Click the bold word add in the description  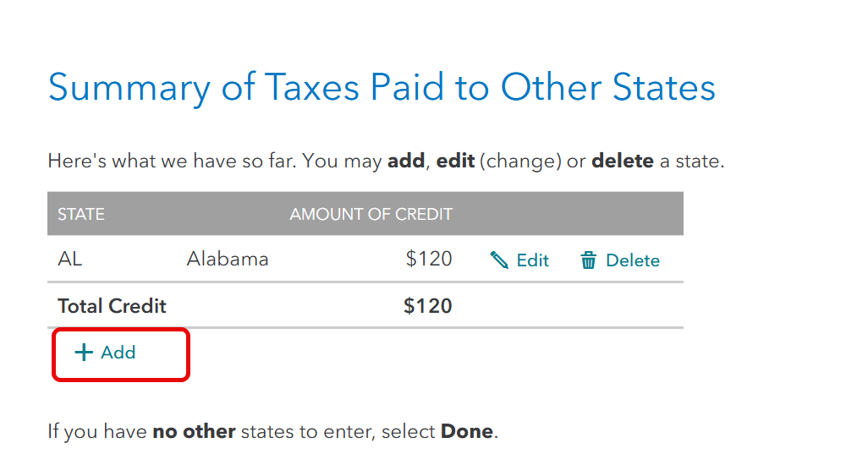point(406,161)
